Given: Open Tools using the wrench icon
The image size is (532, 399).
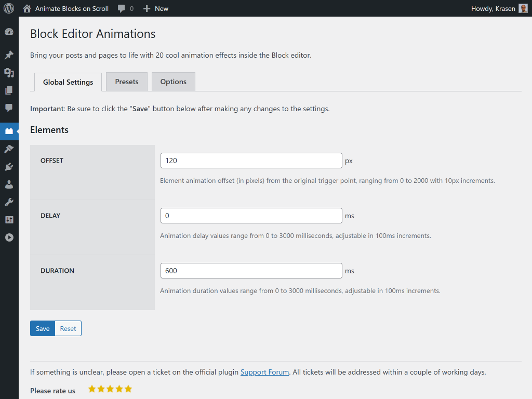Looking at the screenshot, I should tap(9, 202).
